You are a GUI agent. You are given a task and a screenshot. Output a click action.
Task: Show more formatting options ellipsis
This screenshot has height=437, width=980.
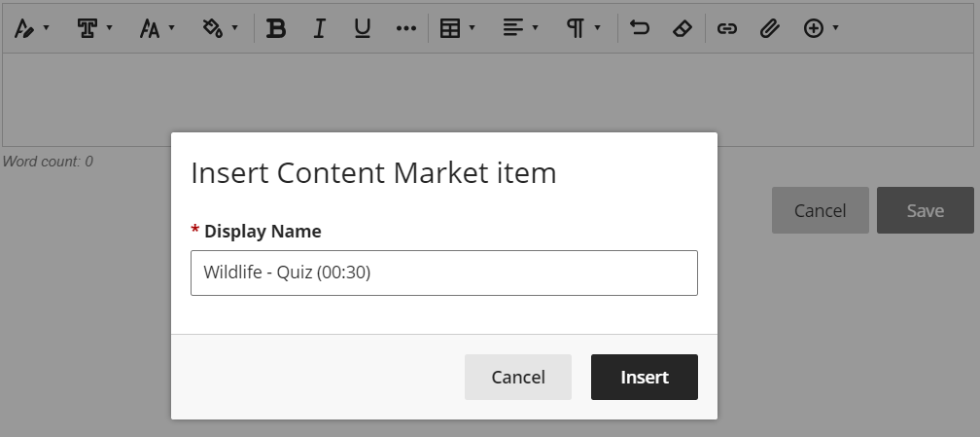(x=406, y=28)
